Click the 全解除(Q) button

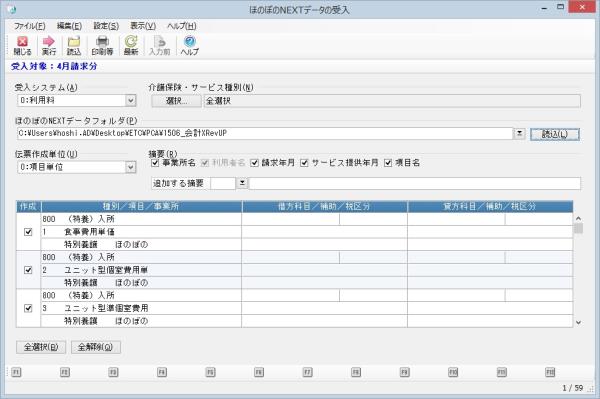[96, 347]
